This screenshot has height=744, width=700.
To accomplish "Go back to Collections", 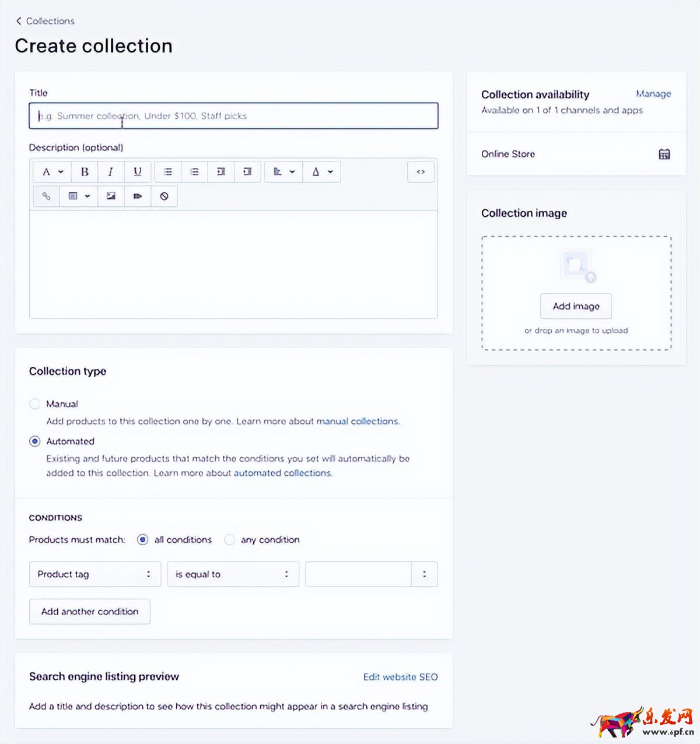I will point(45,21).
